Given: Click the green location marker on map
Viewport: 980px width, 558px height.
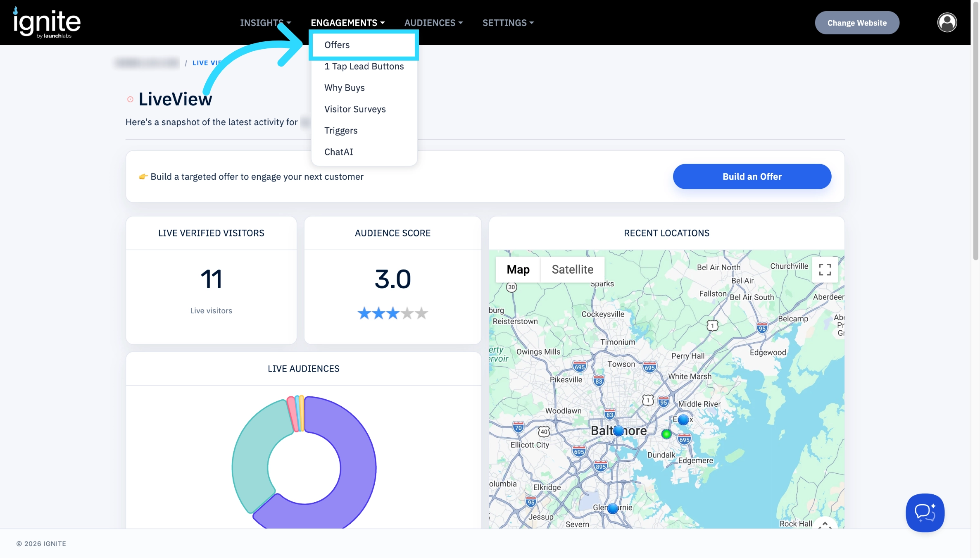Looking at the screenshot, I should click(666, 434).
